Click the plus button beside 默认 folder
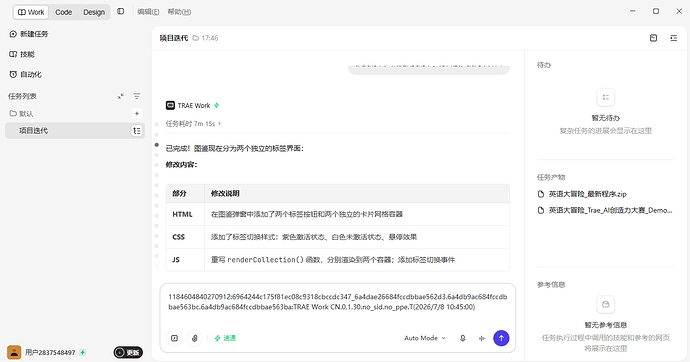The height and width of the screenshot is (362, 690). pos(137,113)
